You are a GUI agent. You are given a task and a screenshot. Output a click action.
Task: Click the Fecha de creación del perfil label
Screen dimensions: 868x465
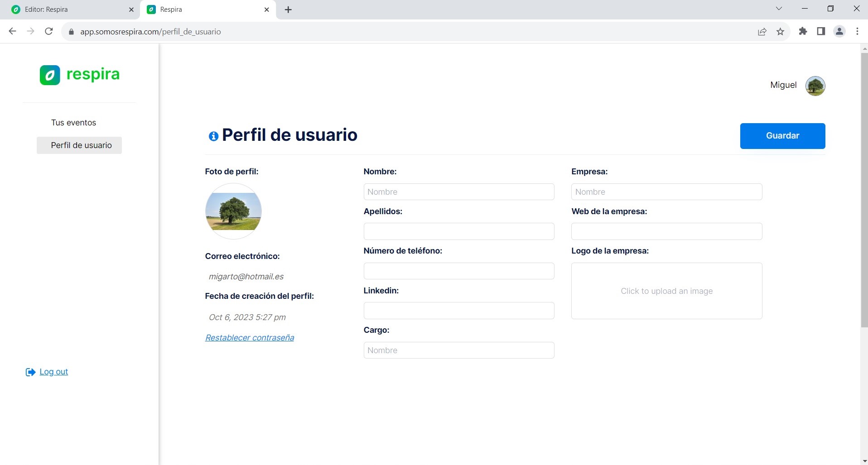coord(259,296)
